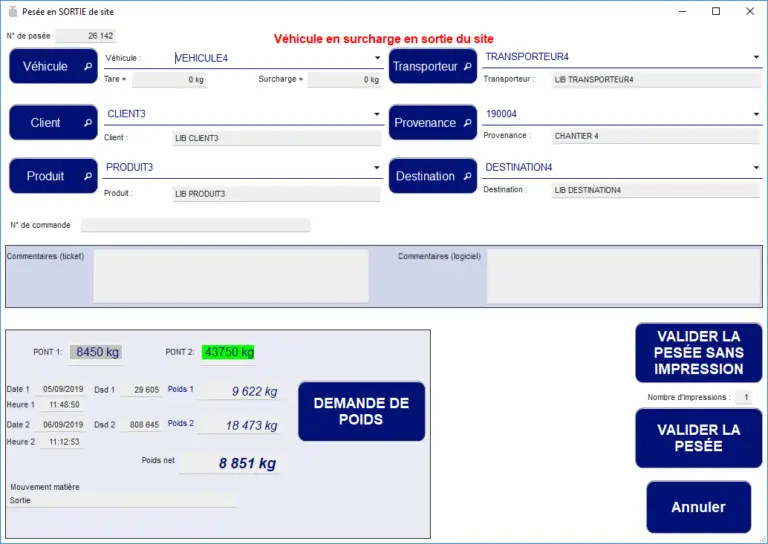Click the red surcharge warning text
Screen dimensions: 768x544
[x=384, y=39]
